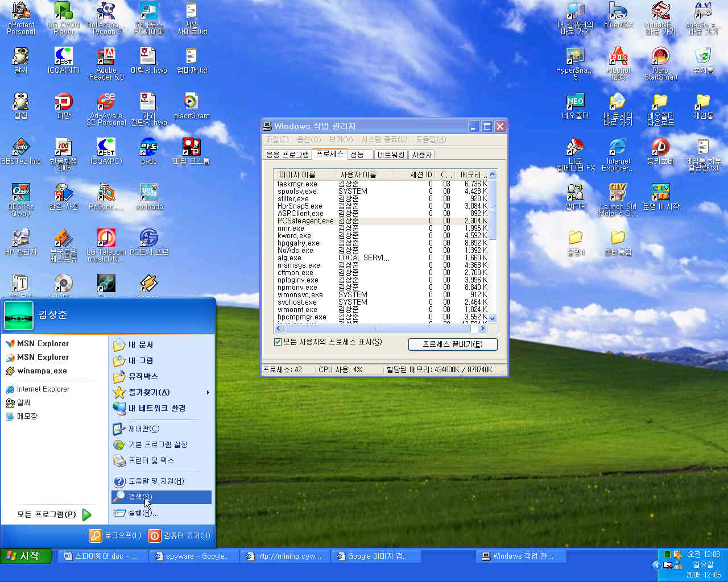
Task: Click the spyware - Google taskbar button
Action: (x=193, y=556)
